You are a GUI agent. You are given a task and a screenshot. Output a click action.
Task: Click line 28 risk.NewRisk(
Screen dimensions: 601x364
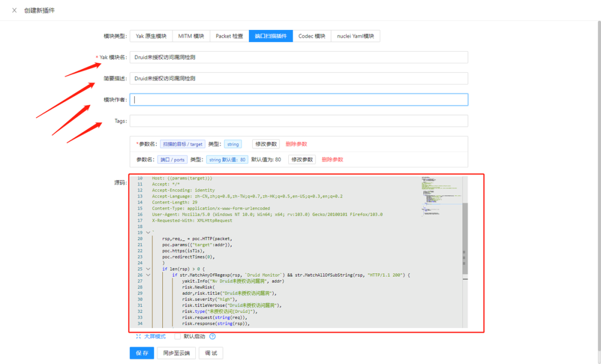(x=199, y=287)
